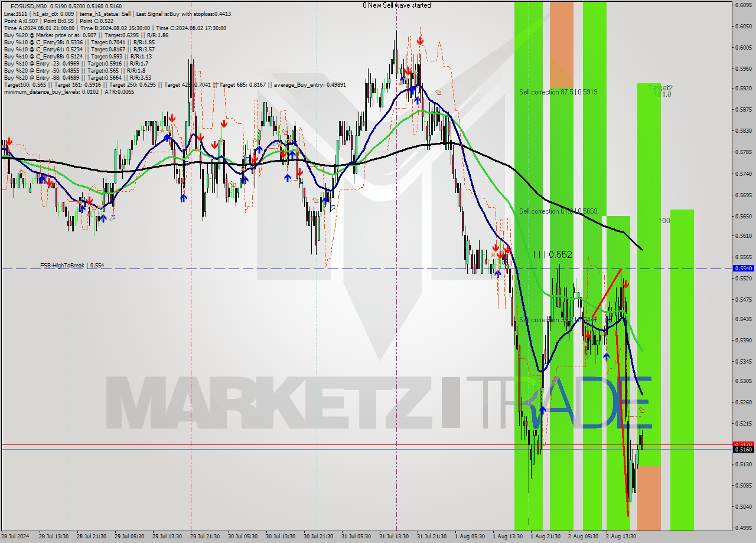This screenshot has height=543, width=756.
Task: Select the 0.5740 price axis label
Action: (744, 174)
